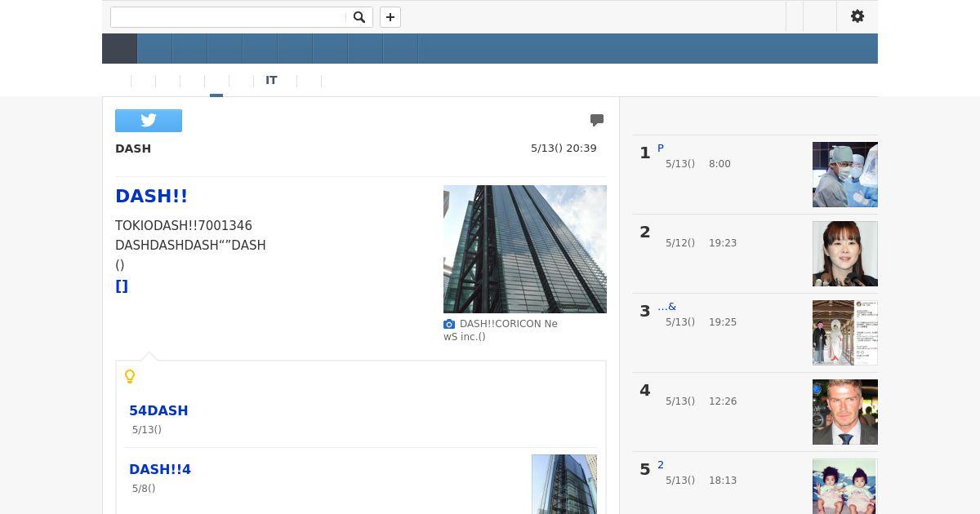The height and width of the screenshot is (514, 980).
Task: Click the camera icon in the photo caption
Action: point(449,324)
